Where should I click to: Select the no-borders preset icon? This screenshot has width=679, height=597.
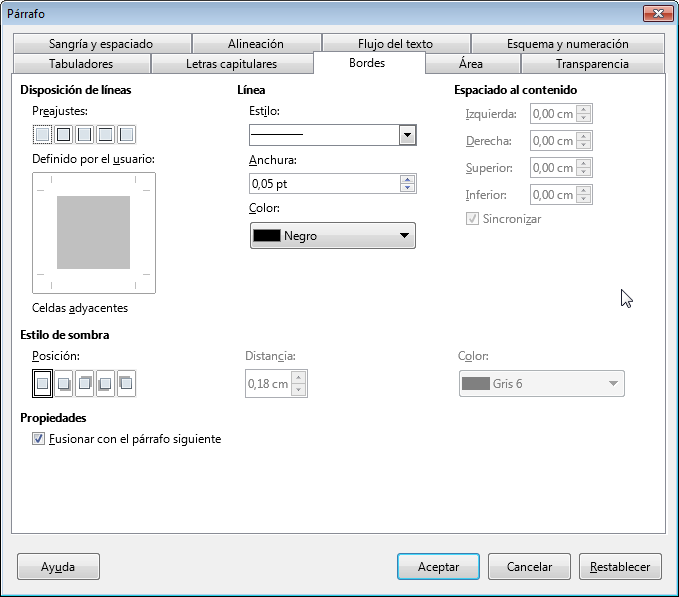(42, 134)
